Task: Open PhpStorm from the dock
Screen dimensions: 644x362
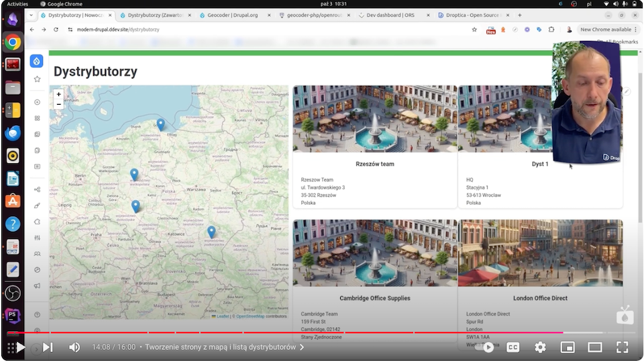Action: [x=13, y=316]
